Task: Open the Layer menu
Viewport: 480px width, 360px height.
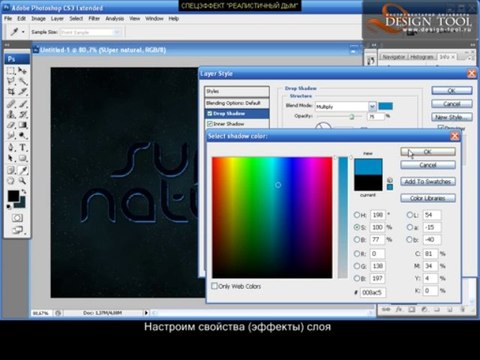Action: pos(57,19)
